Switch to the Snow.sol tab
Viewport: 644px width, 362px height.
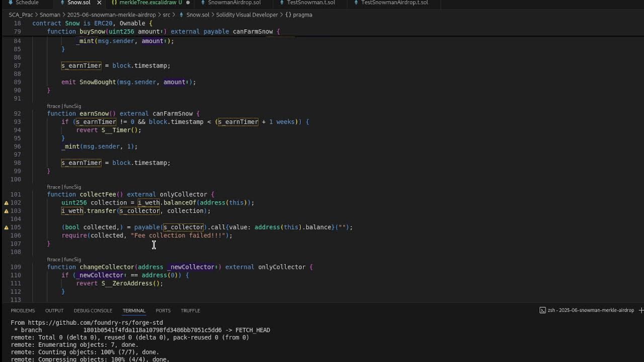click(x=79, y=3)
